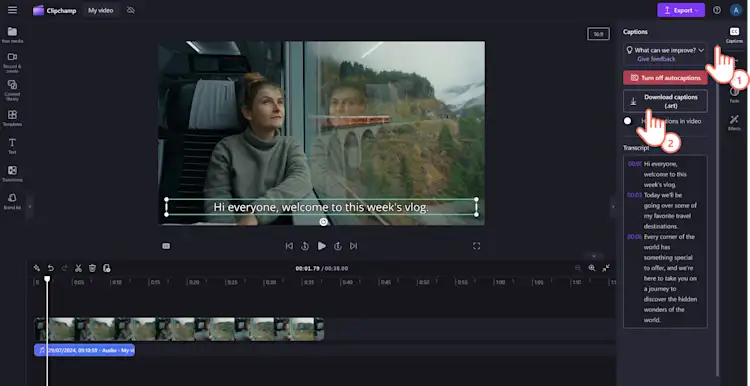
Task: Click the 00:06 transcript timestamp
Action: (x=635, y=237)
